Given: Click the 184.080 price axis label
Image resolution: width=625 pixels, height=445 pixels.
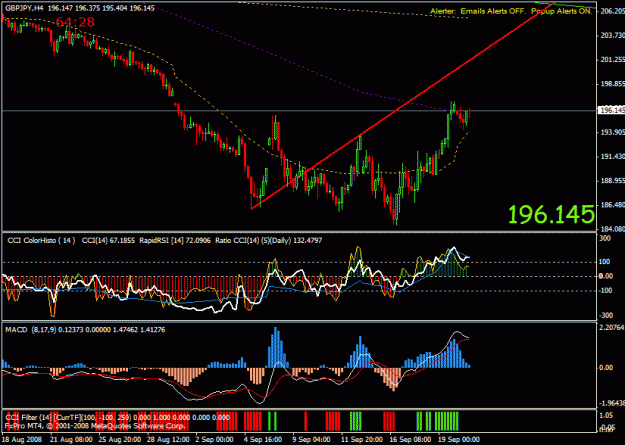Looking at the screenshot, I should (612, 230).
